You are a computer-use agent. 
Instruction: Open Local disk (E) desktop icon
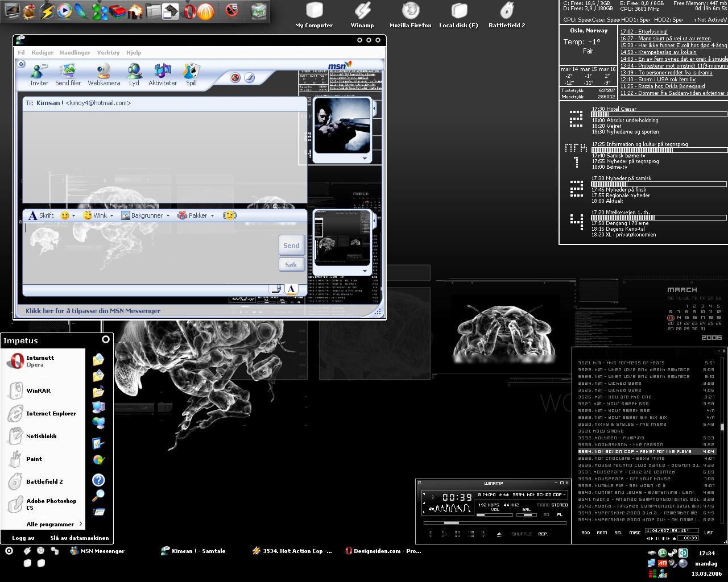(x=458, y=15)
